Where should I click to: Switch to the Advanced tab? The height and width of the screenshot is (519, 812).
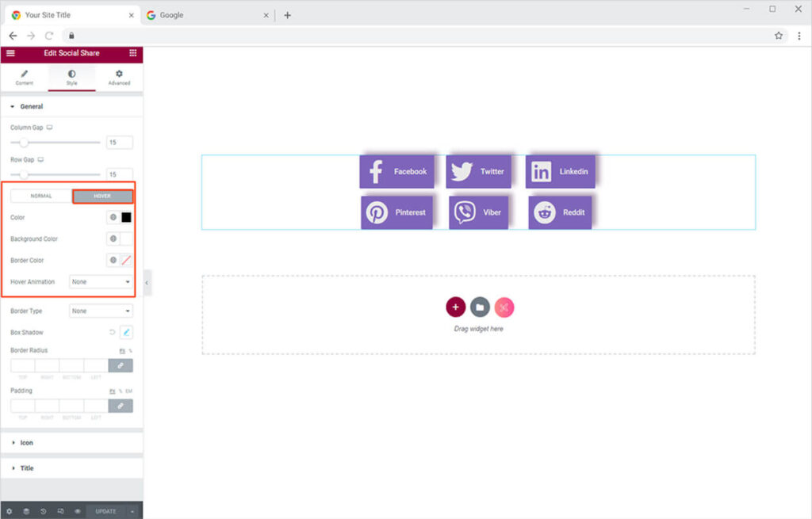(x=119, y=77)
